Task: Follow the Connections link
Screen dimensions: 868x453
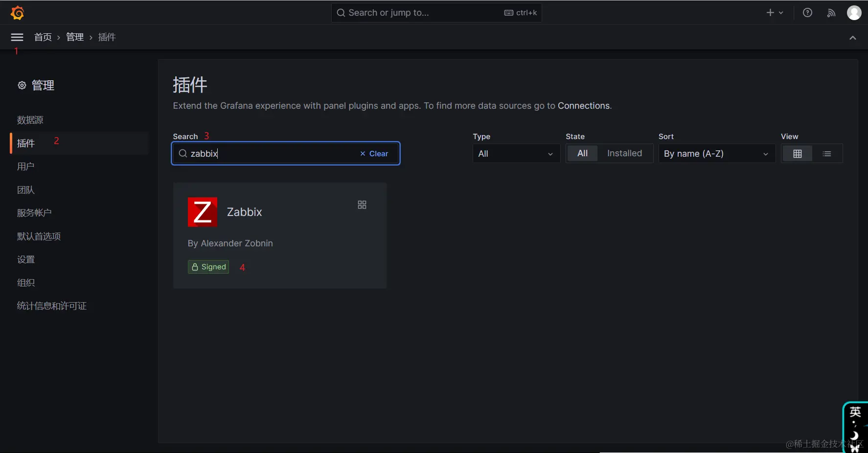Action: pyautogui.click(x=584, y=106)
